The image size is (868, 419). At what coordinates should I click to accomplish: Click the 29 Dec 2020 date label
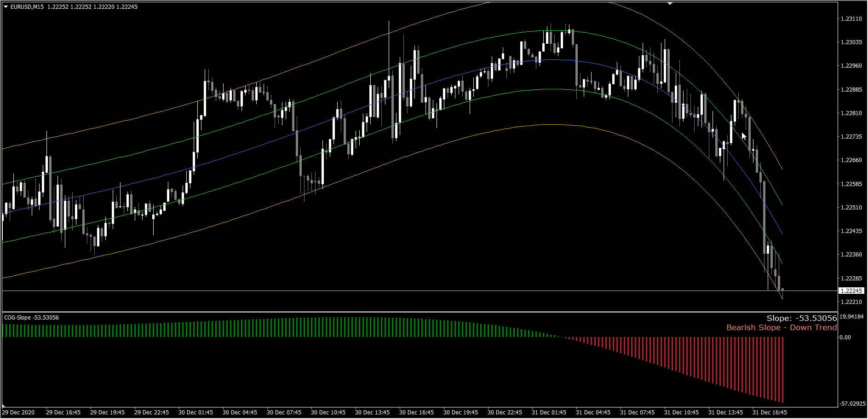pyautogui.click(x=18, y=413)
